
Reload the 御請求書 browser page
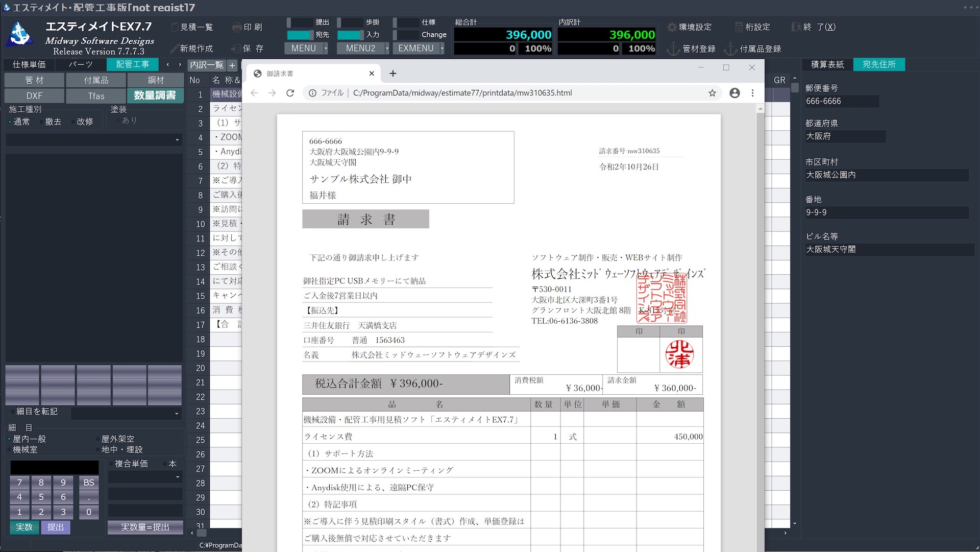click(290, 93)
